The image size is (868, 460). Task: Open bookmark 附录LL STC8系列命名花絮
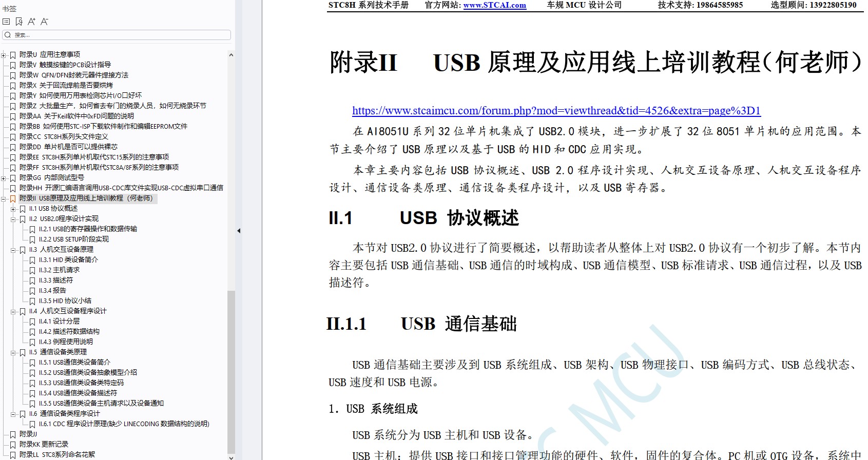[57, 454]
